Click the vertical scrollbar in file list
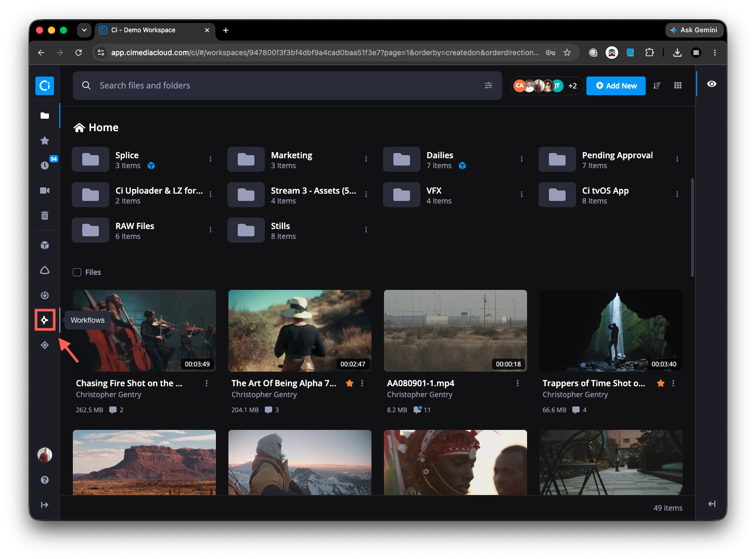This screenshot has width=756, height=559. point(692,227)
